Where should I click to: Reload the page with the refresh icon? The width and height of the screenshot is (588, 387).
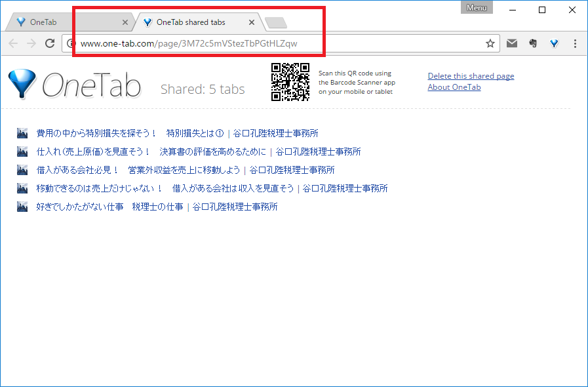(50, 43)
